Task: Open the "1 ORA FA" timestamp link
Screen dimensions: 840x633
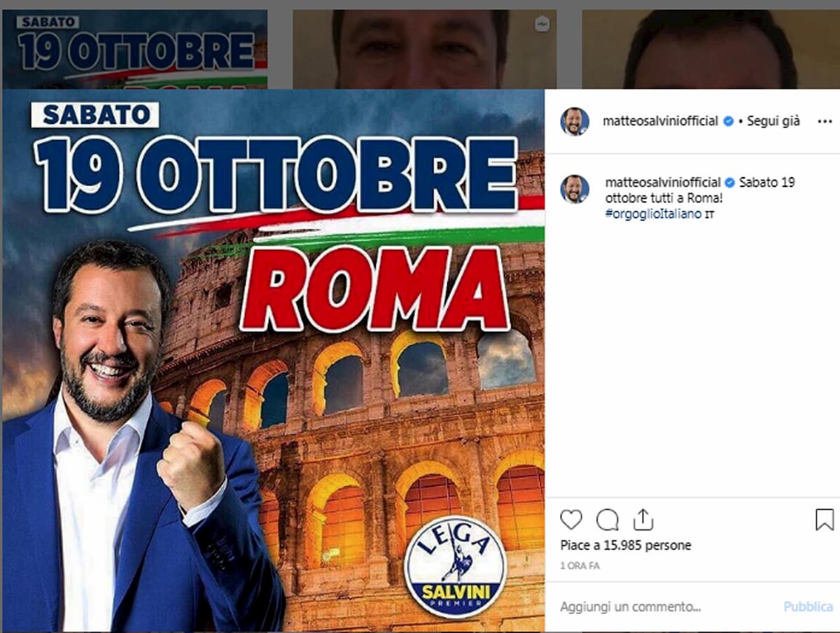Action: (580, 566)
